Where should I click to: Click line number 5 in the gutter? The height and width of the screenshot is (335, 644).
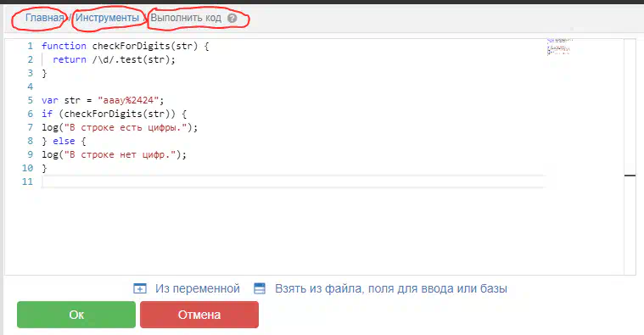point(30,100)
